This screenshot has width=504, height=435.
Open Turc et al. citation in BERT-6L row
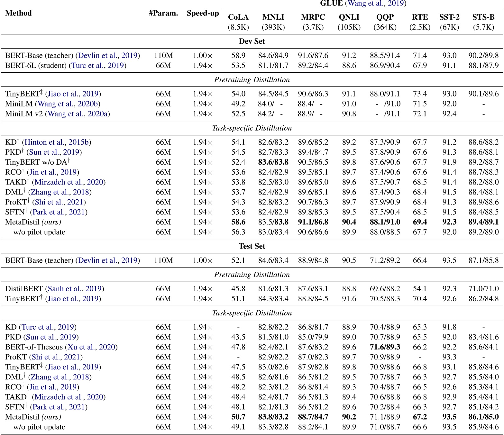click(x=97, y=66)
